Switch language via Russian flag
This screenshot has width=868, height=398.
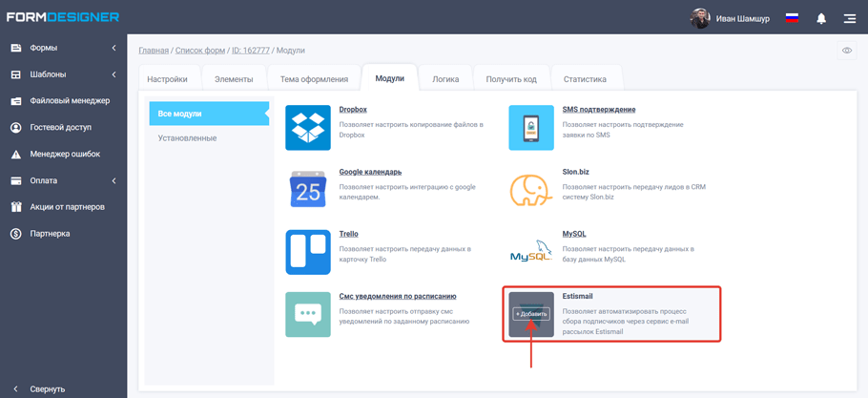(793, 18)
